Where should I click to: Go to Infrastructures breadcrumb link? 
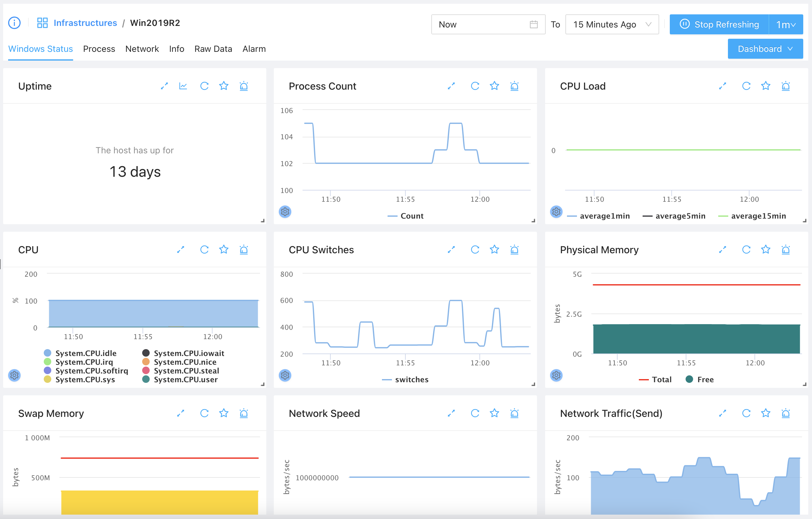tap(85, 23)
